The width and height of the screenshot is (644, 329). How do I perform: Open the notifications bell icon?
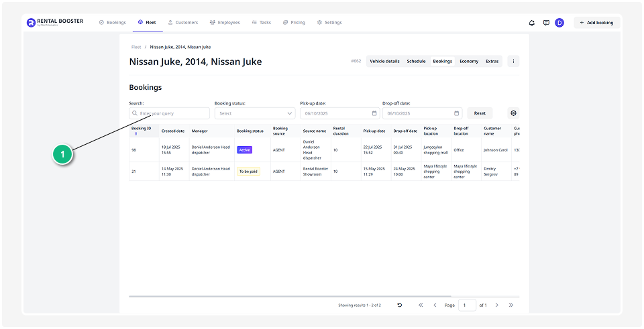tap(532, 23)
